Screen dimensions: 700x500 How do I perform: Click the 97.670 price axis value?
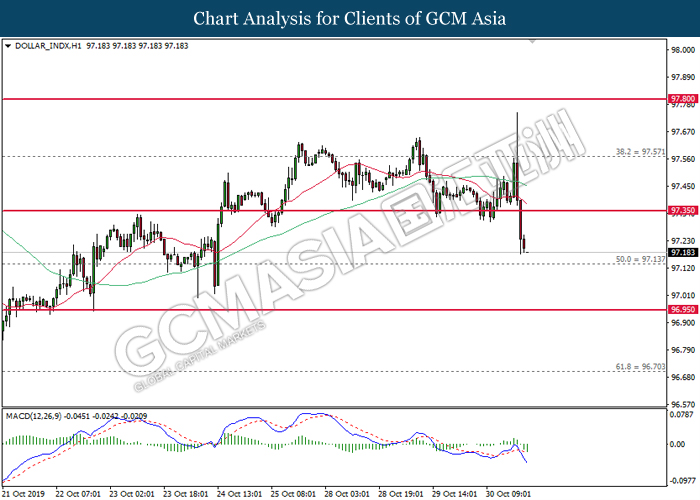683,132
